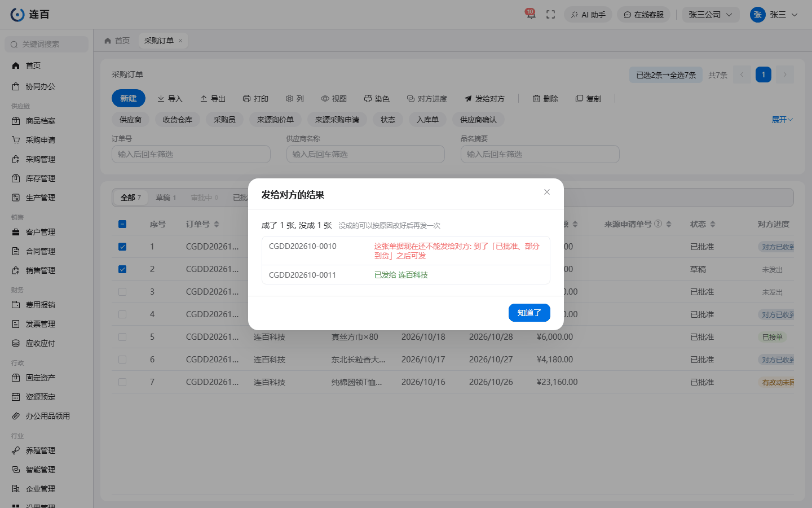This screenshot has width=812, height=508.
Task: Uncheck row 2 checkbox
Action: point(122,269)
